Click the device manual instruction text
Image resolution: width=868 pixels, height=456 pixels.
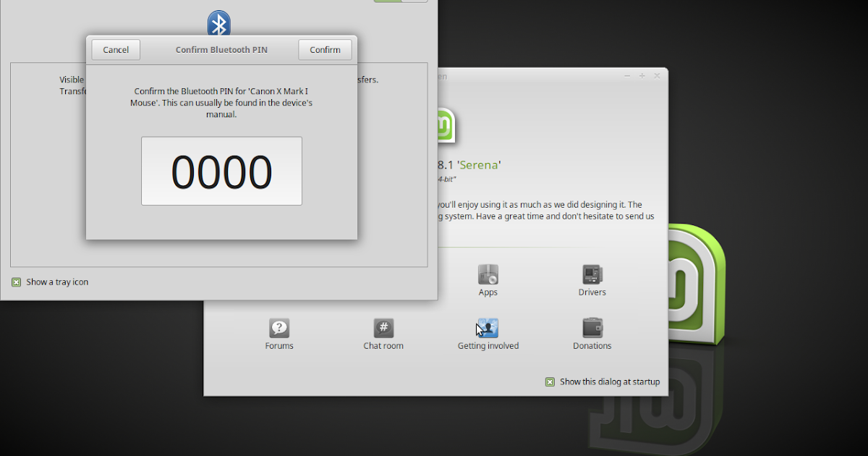[221, 101]
